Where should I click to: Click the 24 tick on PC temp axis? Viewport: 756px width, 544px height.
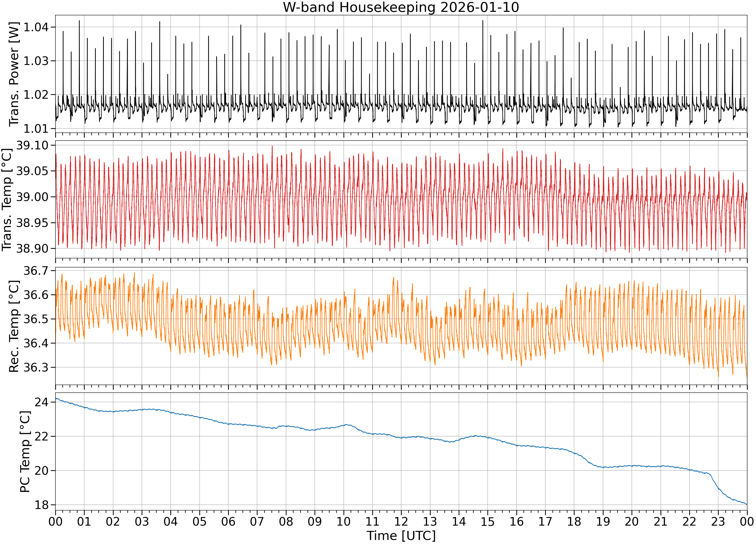(x=42, y=402)
